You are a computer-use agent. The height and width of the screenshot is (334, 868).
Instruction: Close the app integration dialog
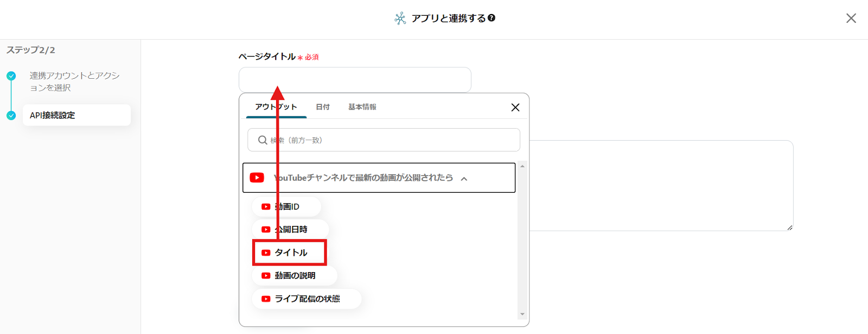pyautogui.click(x=851, y=18)
